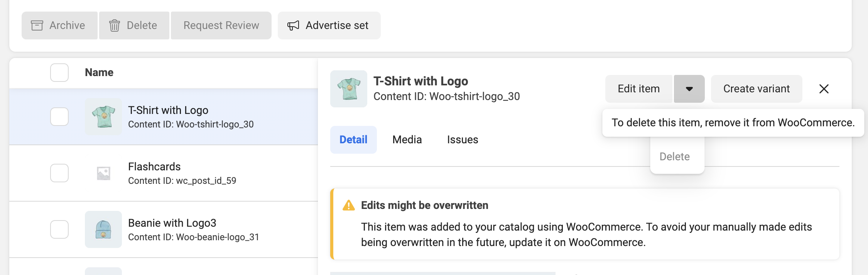The image size is (868, 275).
Task: Click Request Review button
Action: [221, 25]
